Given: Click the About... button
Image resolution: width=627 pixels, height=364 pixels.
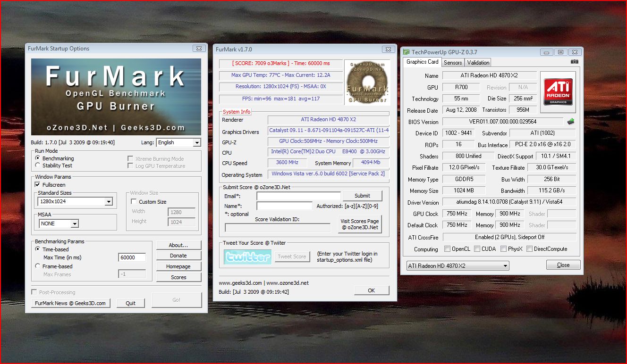Looking at the screenshot, I should coord(178,245).
